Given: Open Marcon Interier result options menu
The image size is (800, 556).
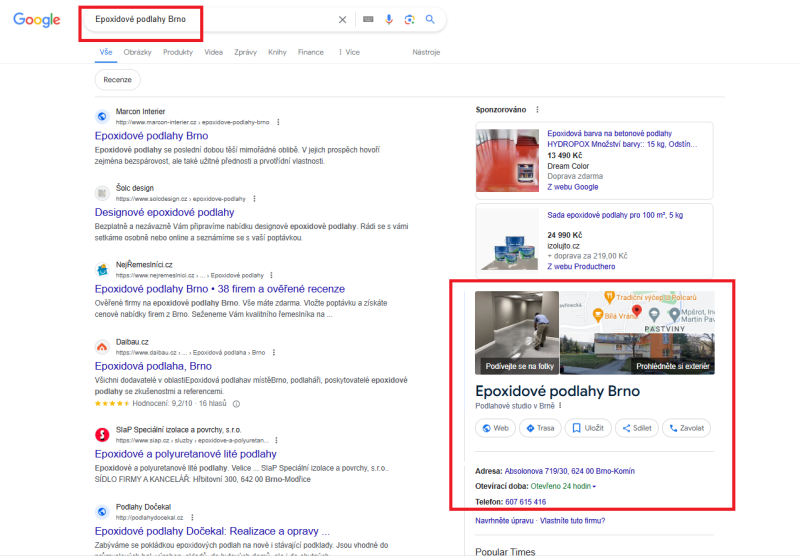Looking at the screenshot, I should (278, 122).
